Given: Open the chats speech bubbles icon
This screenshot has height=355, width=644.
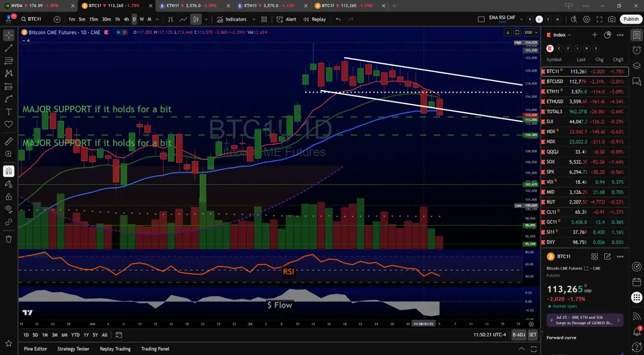Looking at the screenshot, I should pyautogui.click(x=636, y=81).
